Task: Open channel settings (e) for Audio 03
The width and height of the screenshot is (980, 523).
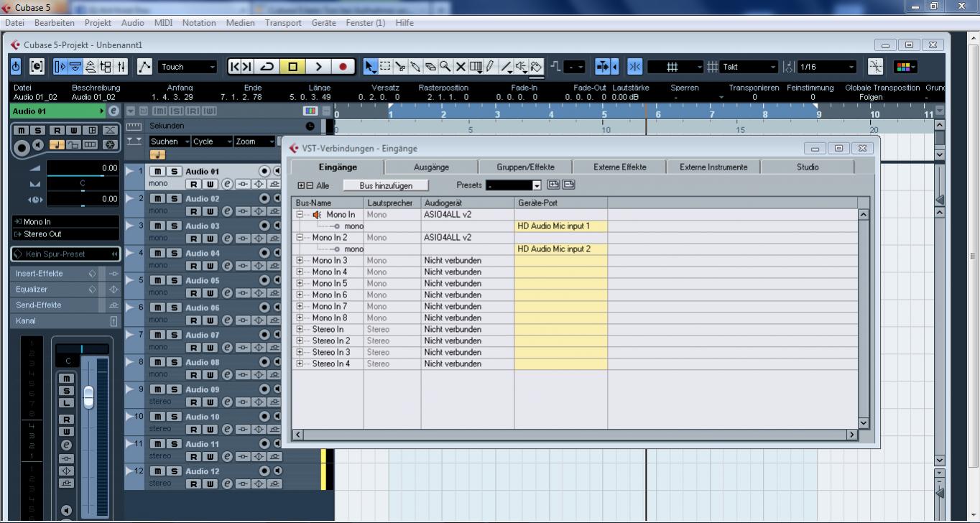Action: coord(227,239)
